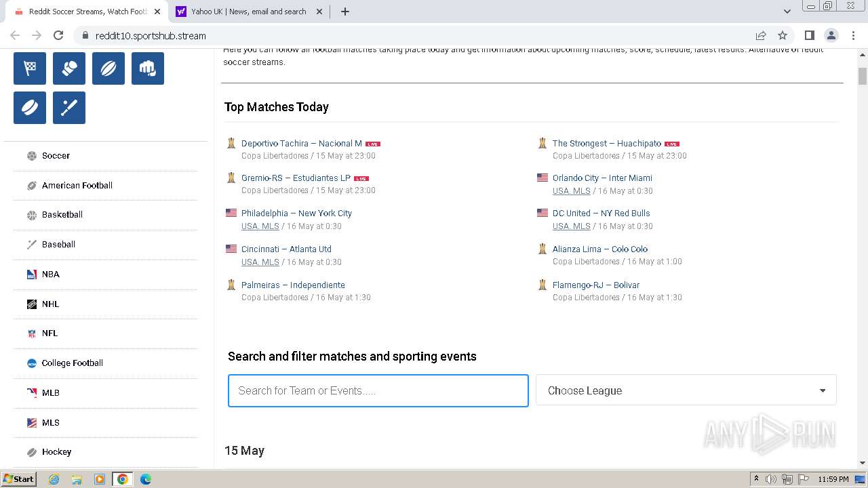The width and height of the screenshot is (868, 488).
Task: Click the taskbar clock 11:59 PM
Action: (x=833, y=479)
